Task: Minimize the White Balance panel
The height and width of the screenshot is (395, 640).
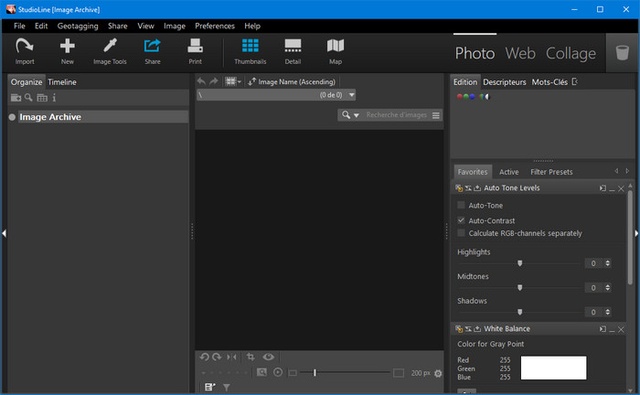Action: (612, 329)
